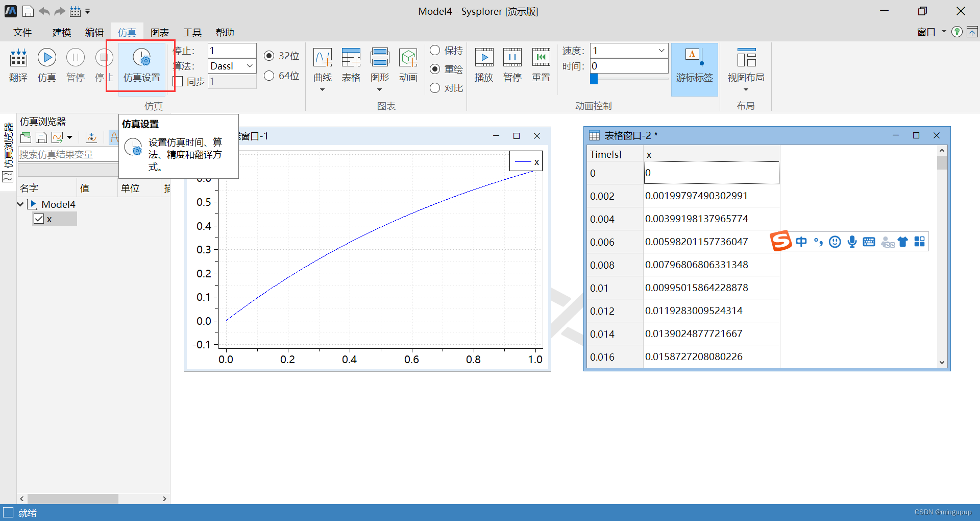Toggle Chinese/English mode in Sogou bar

coord(801,242)
